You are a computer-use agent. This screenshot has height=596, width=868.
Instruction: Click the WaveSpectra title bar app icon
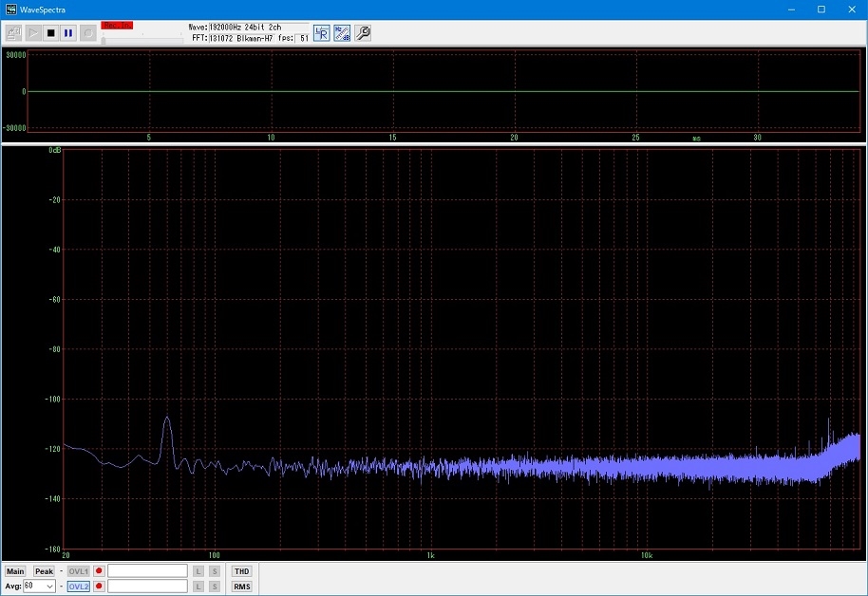pyautogui.click(x=10, y=9)
